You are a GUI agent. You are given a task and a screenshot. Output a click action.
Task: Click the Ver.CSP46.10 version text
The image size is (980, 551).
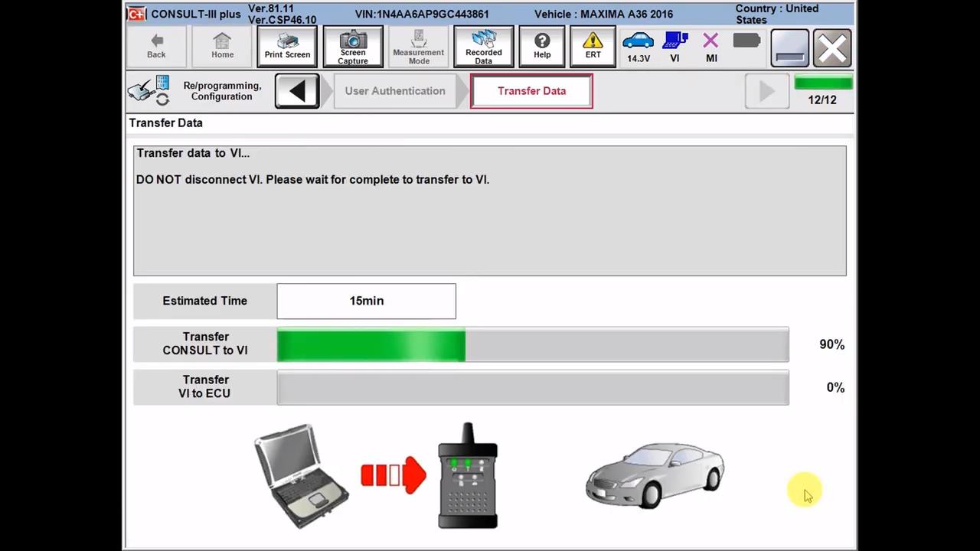(x=282, y=20)
